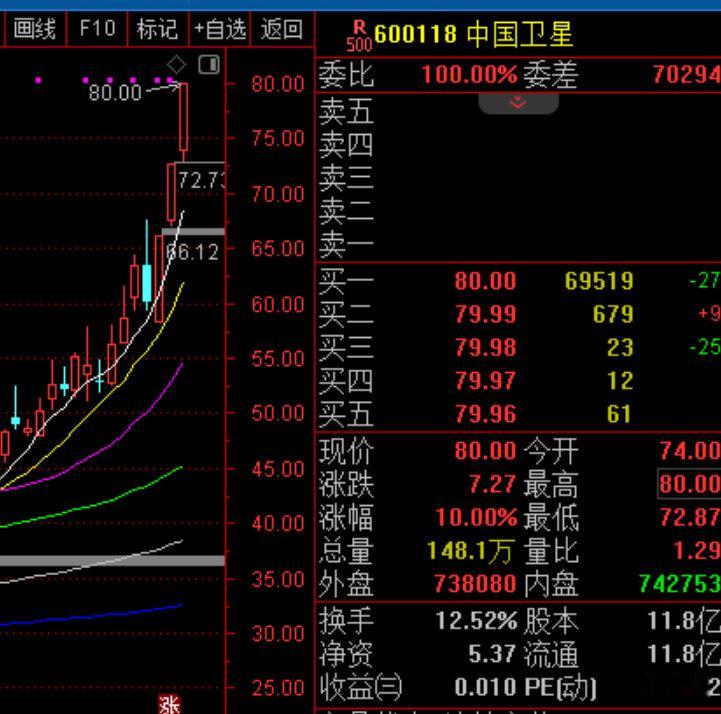Screen dimensions: 721x714
Task: Click 买二 volume 679
Action: pyautogui.click(x=613, y=314)
